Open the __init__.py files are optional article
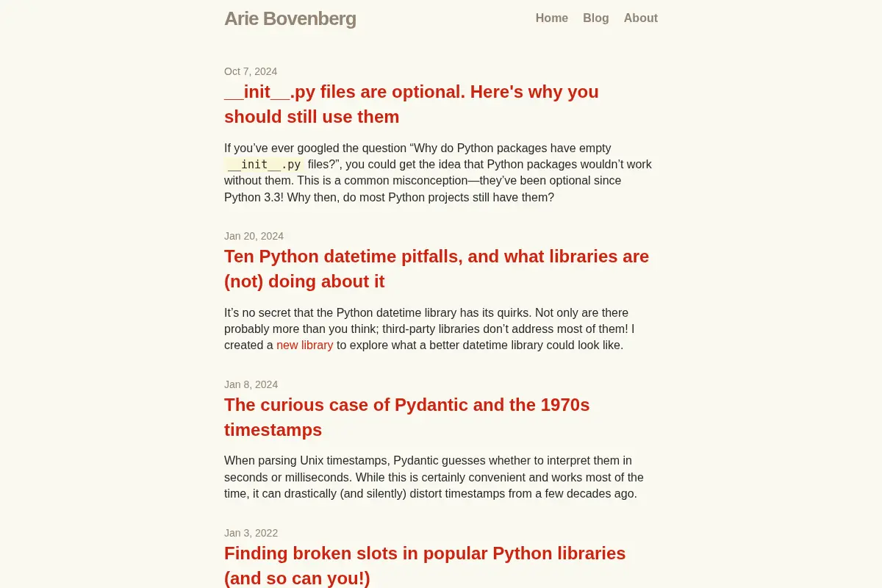The image size is (882, 588). click(412, 104)
